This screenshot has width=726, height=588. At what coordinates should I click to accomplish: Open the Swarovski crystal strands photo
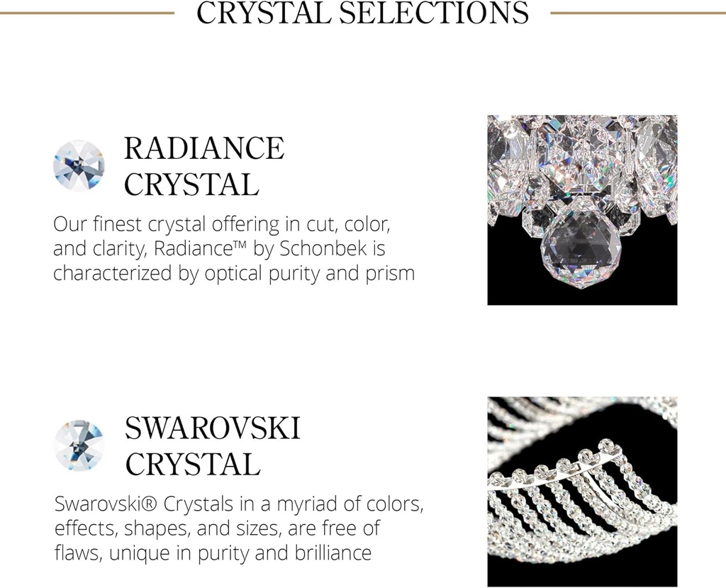tap(582, 491)
